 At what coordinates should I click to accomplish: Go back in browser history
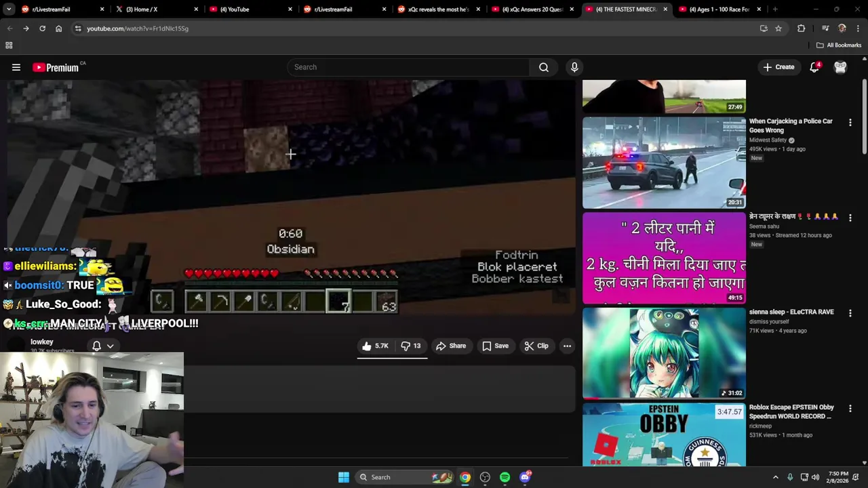tap(9, 28)
